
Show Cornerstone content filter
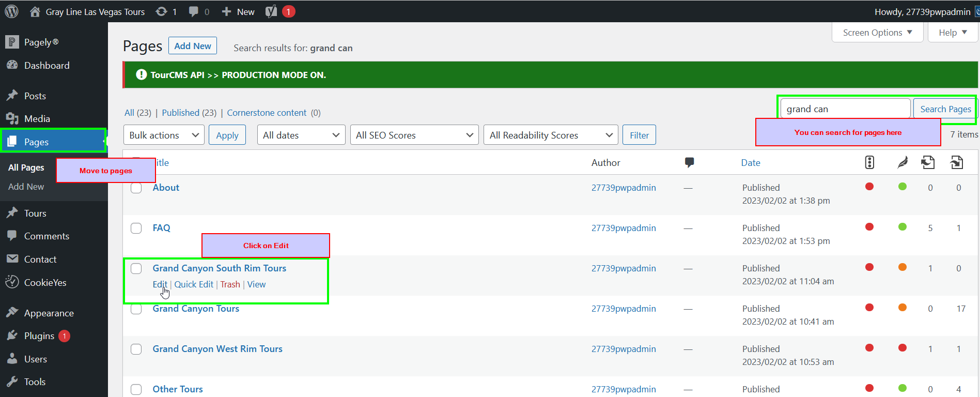point(267,113)
